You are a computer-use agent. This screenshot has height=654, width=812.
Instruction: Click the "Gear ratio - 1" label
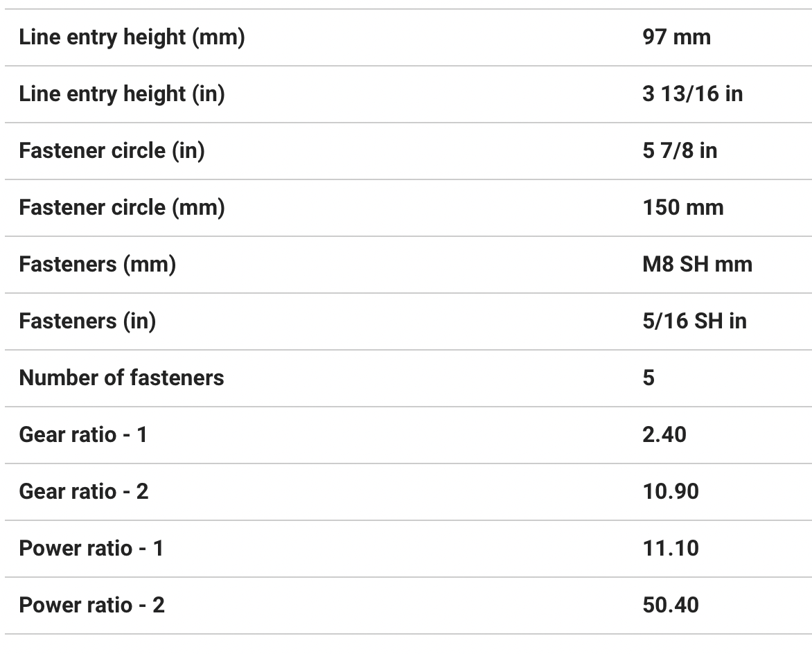click(83, 435)
